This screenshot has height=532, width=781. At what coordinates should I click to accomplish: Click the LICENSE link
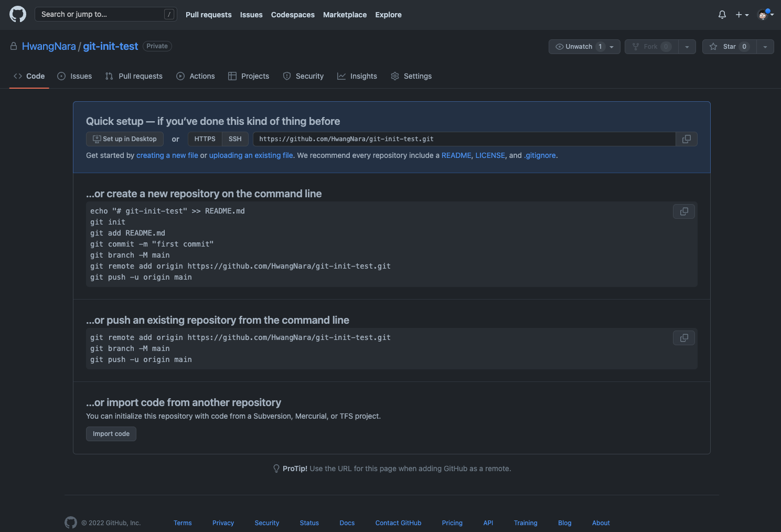(490, 155)
